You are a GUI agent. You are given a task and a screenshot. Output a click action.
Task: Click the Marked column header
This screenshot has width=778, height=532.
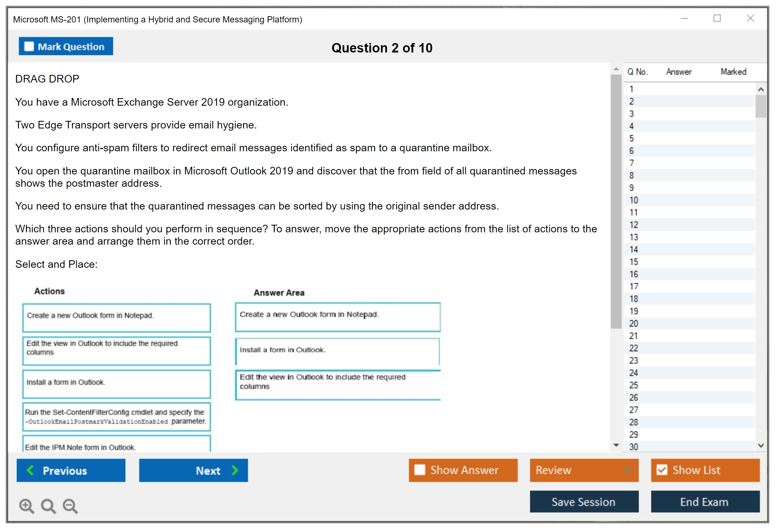point(733,72)
